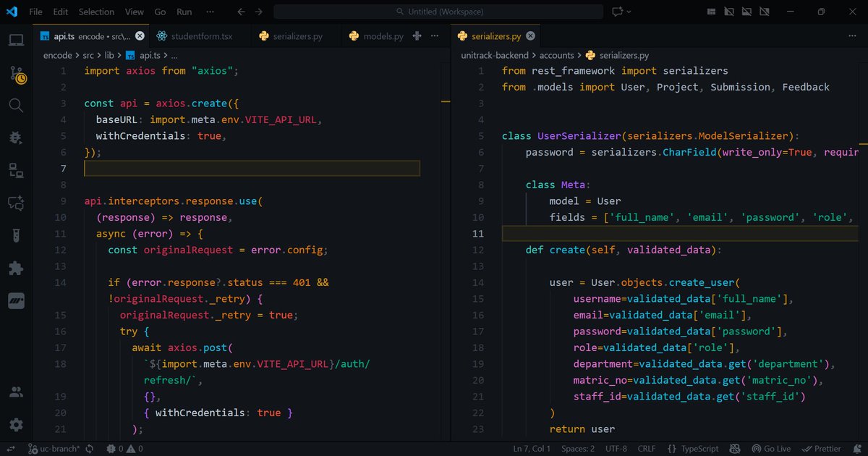Screen dimensions: 868x456
Task: Open errors and warnings count in status bar
Action: [x=124, y=449]
